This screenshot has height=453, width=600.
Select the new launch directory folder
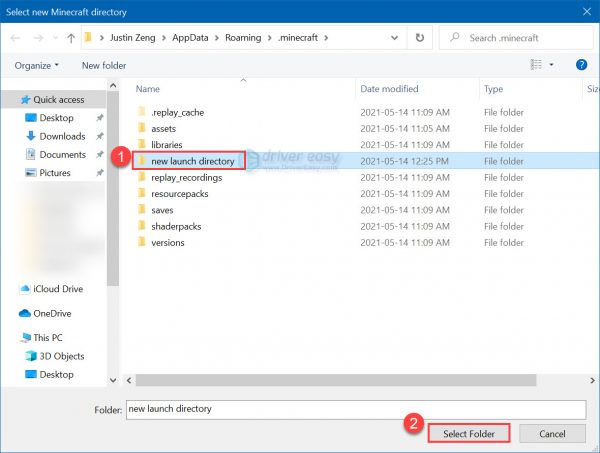(192, 161)
